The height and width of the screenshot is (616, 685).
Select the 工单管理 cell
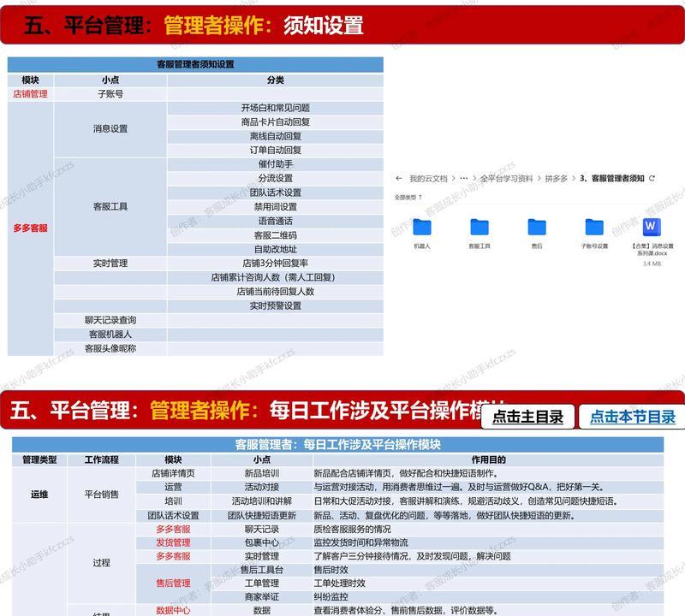[x=262, y=583]
